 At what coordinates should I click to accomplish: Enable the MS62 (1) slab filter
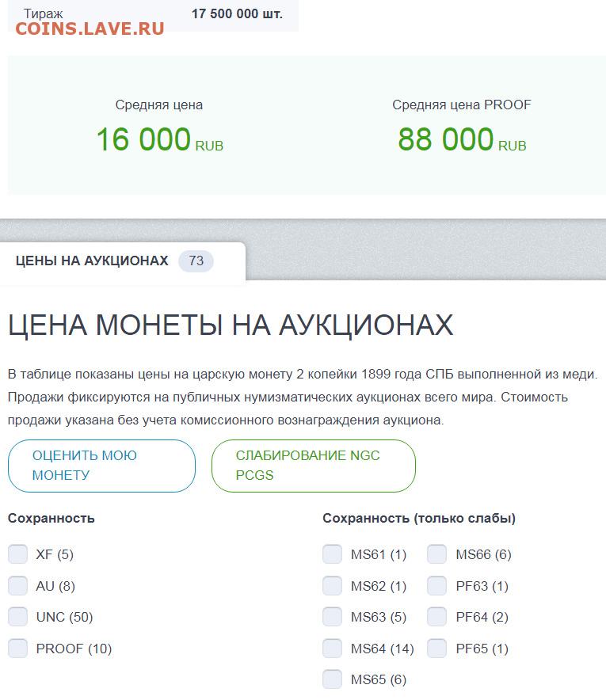[332, 585]
